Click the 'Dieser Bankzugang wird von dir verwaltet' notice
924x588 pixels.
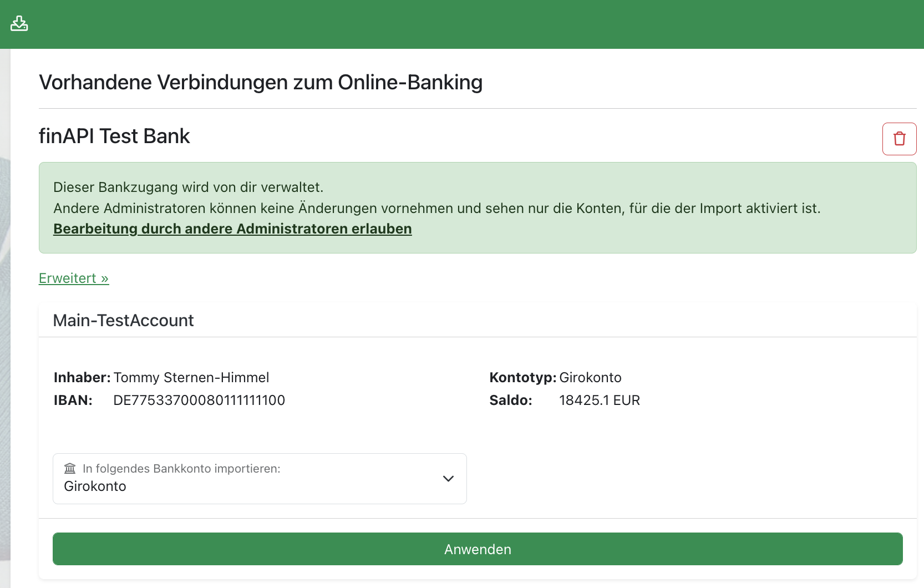pyautogui.click(x=188, y=187)
